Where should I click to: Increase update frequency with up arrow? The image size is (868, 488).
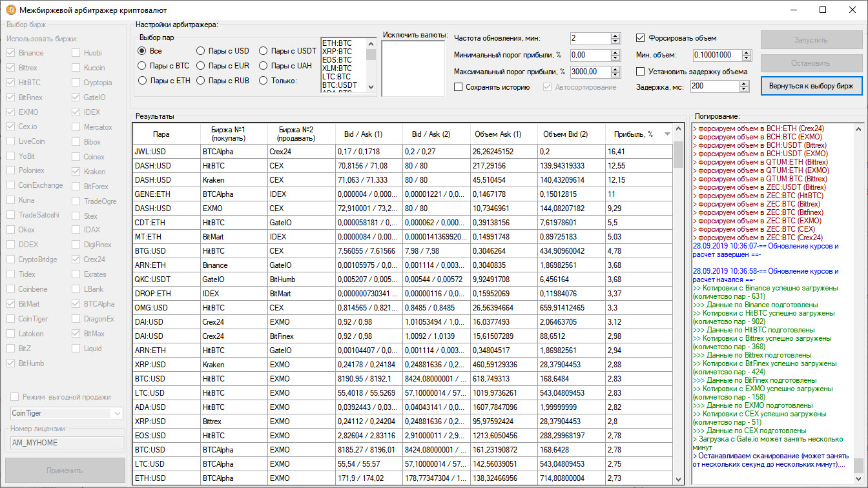tap(615, 36)
